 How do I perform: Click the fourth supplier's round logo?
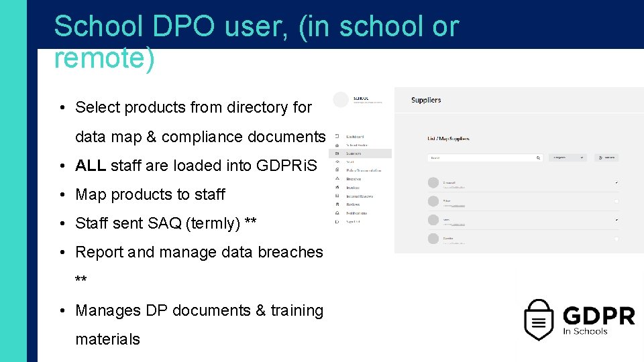(x=433, y=239)
